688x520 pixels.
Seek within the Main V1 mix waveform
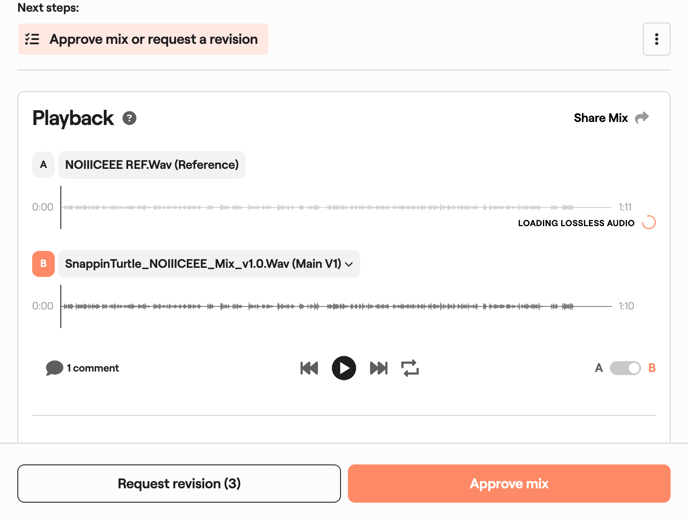click(330, 306)
